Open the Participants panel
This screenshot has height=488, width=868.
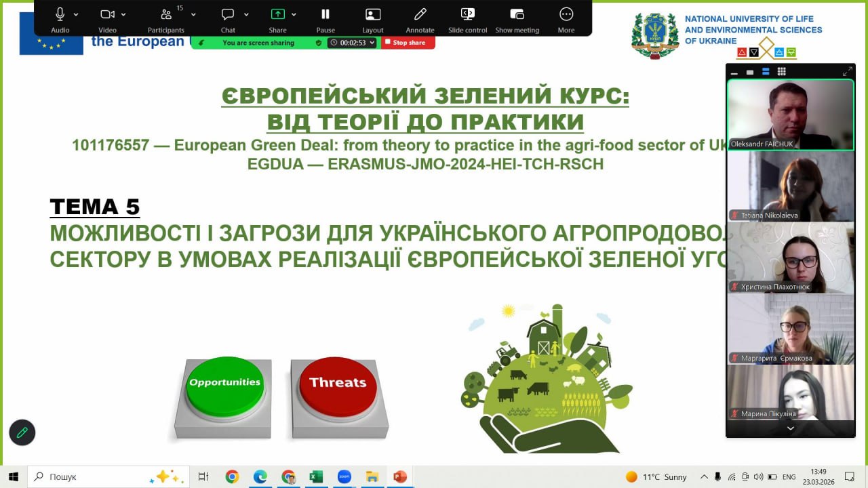click(x=166, y=19)
